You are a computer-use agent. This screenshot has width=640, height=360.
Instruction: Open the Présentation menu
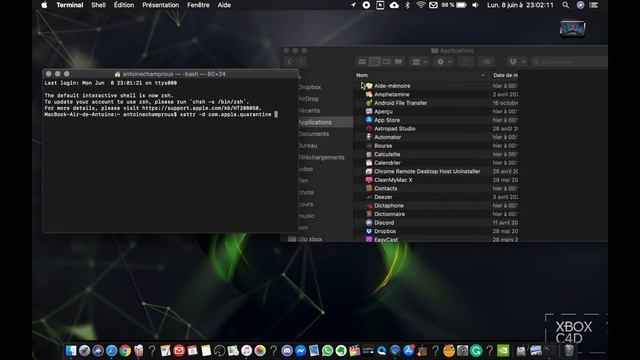coord(160,5)
